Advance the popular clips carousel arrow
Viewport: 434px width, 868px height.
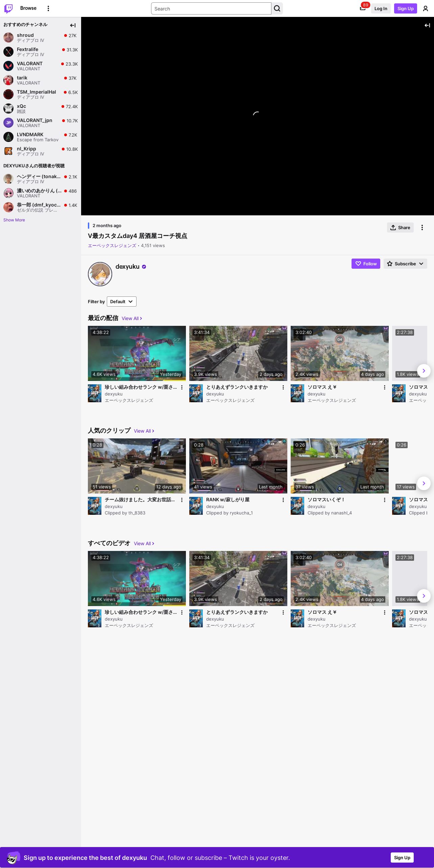point(424,483)
